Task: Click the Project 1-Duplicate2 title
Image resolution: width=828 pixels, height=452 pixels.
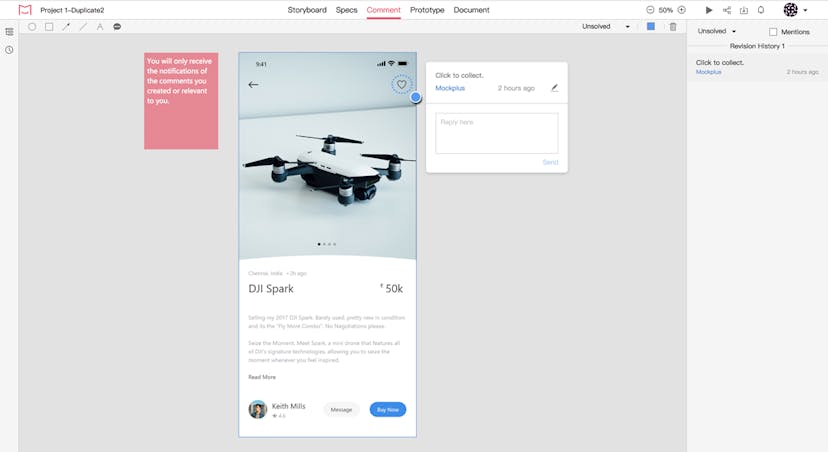Action: click(72, 10)
